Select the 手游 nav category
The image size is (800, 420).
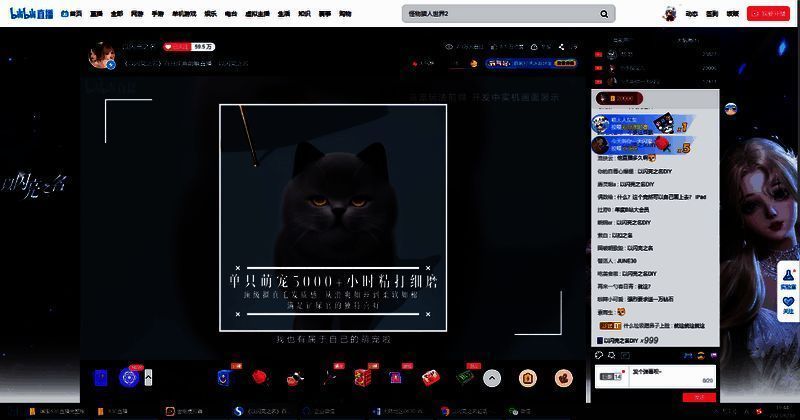(158, 14)
